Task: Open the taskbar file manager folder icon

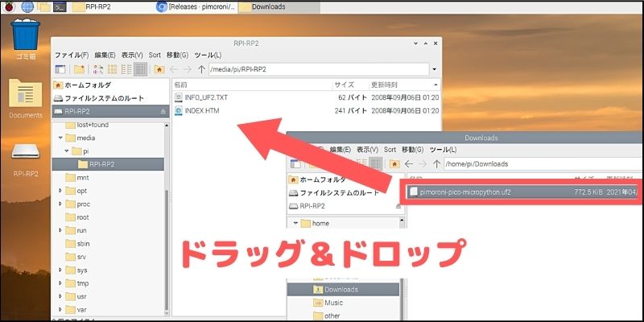Action: click(43, 6)
